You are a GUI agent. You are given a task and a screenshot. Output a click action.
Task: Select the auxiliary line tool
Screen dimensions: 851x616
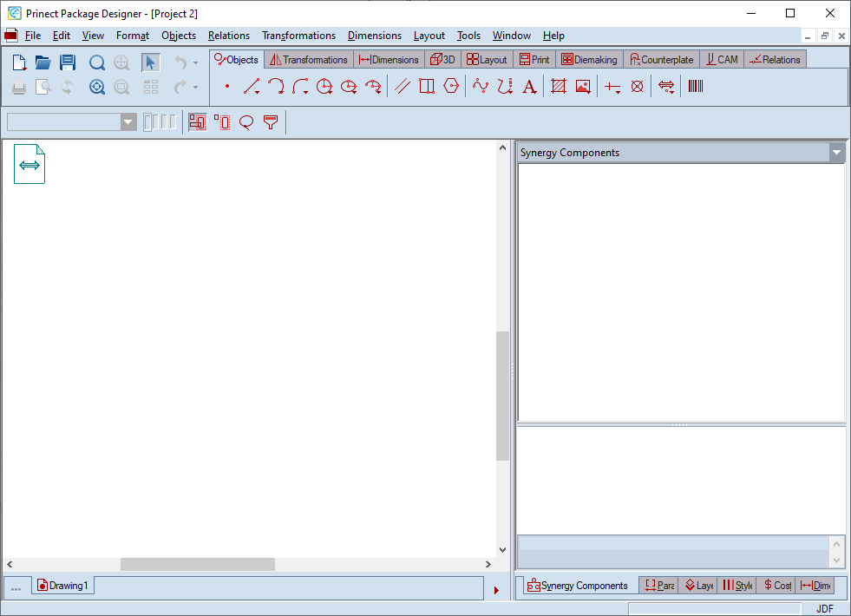pos(612,87)
